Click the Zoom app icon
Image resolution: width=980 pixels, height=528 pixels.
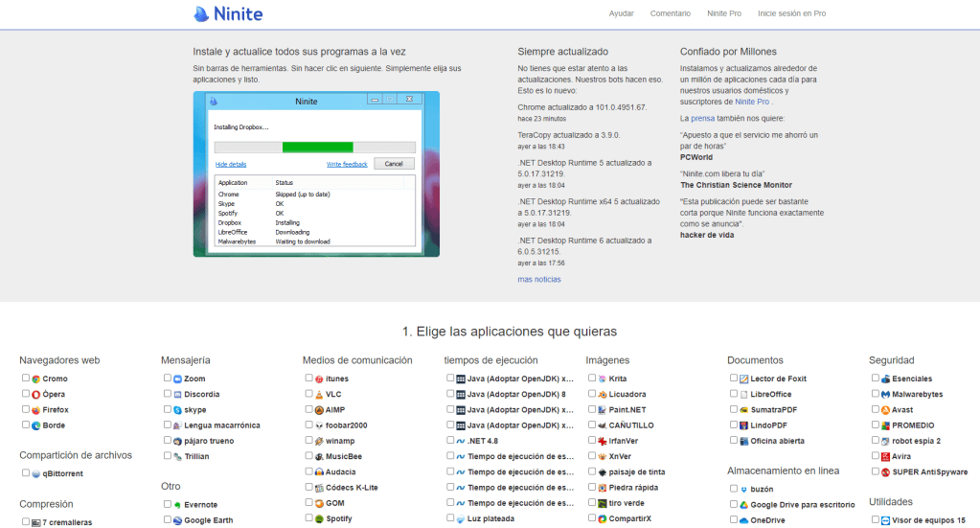(x=177, y=379)
